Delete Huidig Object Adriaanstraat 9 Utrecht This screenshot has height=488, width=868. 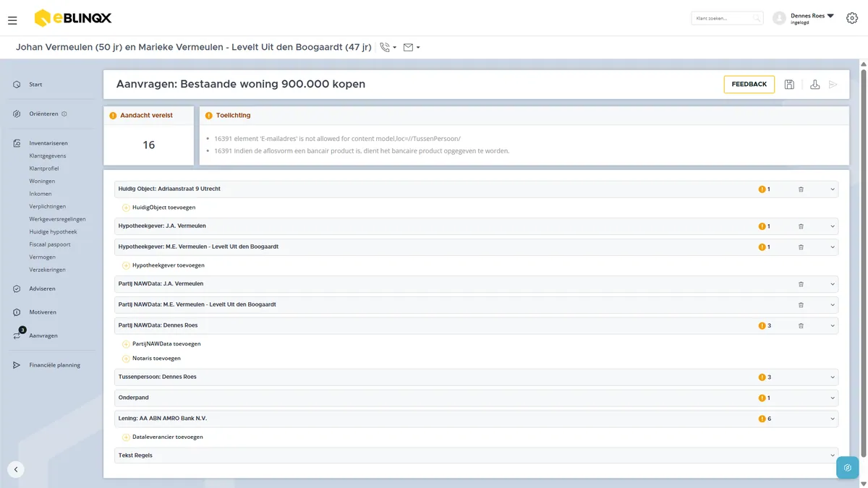pos(801,189)
